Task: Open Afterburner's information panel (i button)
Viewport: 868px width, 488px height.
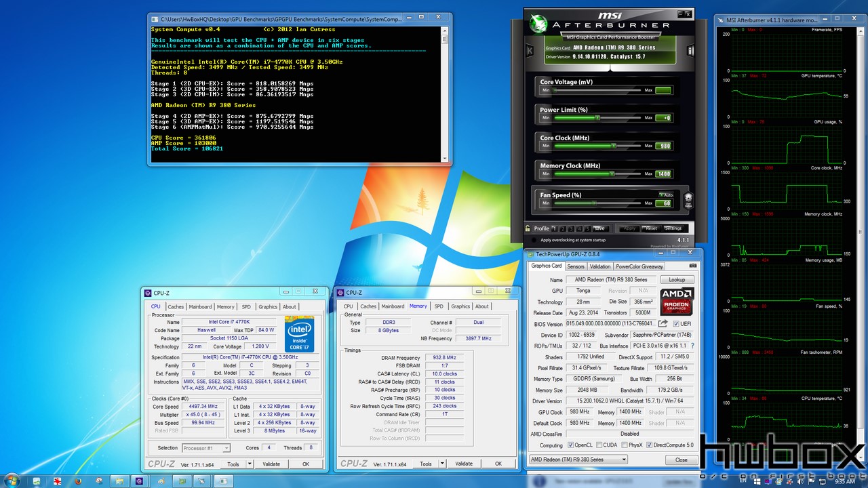Action: point(690,50)
